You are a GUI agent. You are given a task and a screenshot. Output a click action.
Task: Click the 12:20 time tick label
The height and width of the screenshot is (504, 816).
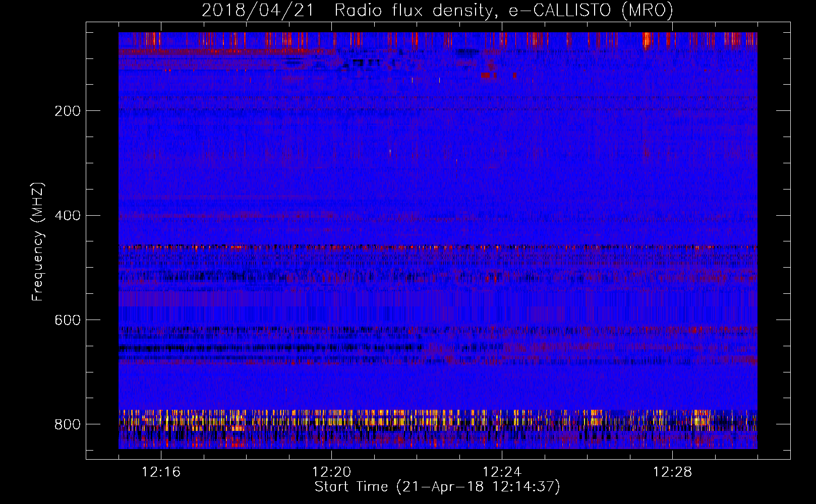tap(331, 472)
